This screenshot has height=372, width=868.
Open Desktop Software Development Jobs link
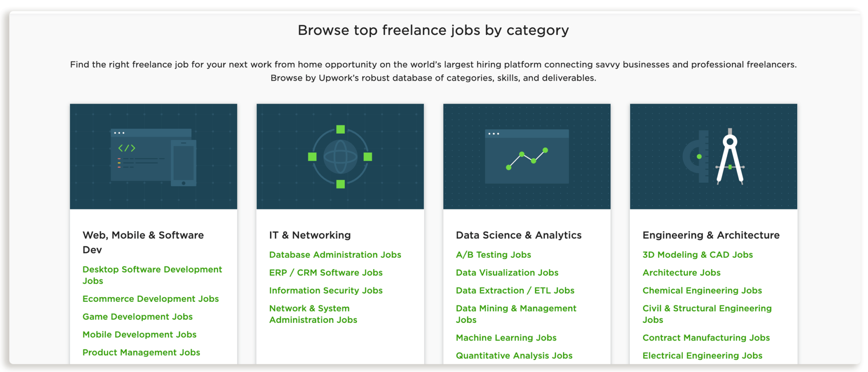(x=152, y=275)
